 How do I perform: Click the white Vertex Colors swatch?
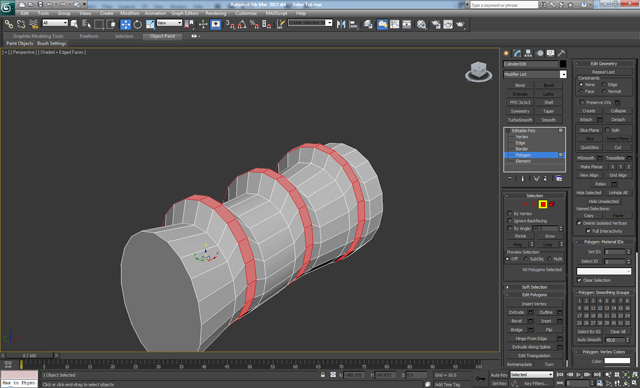pyautogui.click(x=617, y=361)
